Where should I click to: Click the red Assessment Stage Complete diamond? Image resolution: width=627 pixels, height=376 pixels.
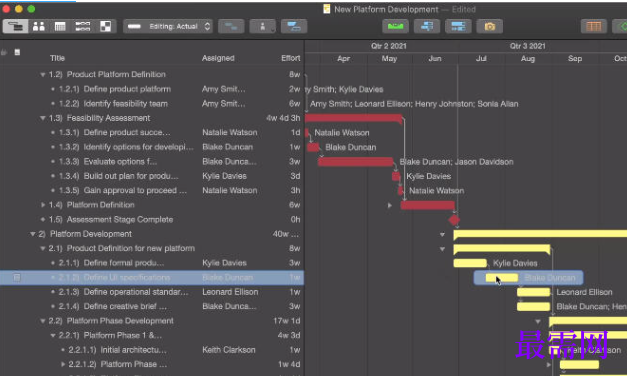454,220
